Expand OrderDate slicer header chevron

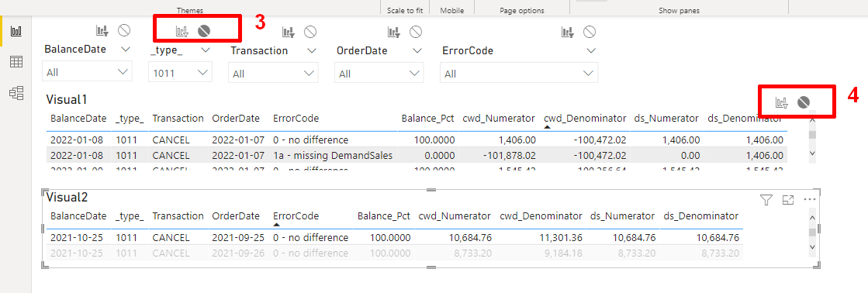pos(417,50)
